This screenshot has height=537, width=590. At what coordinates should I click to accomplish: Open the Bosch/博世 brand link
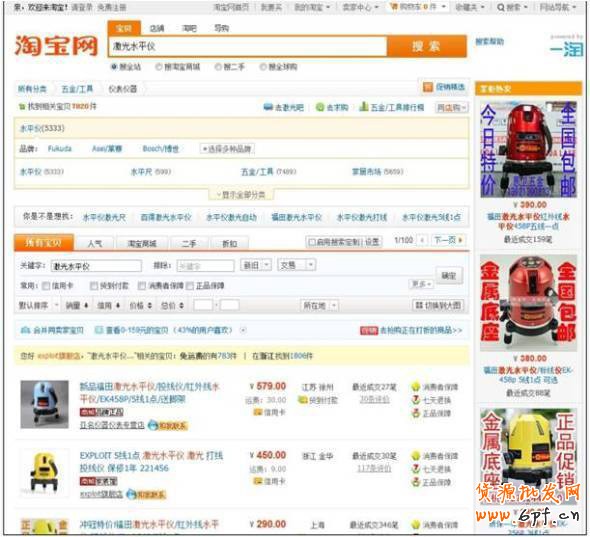click(161, 149)
